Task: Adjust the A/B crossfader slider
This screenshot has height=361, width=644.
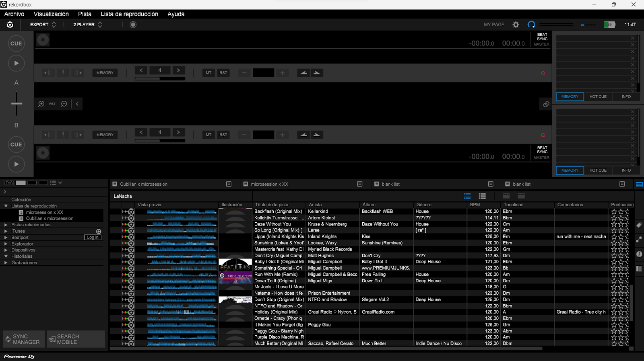Action: pos(17,104)
